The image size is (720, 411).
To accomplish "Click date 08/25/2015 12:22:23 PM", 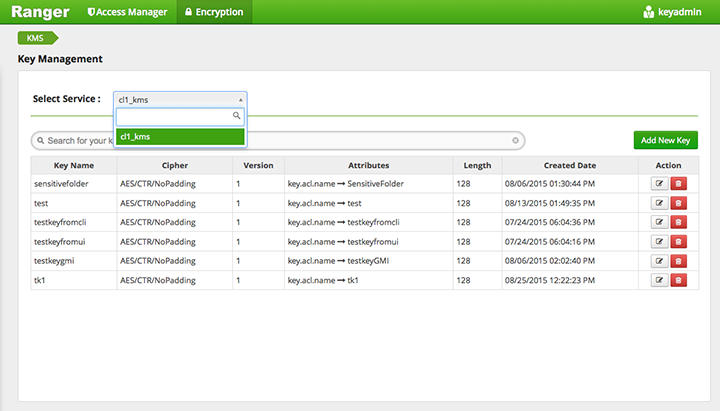I will (x=550, y=280).
